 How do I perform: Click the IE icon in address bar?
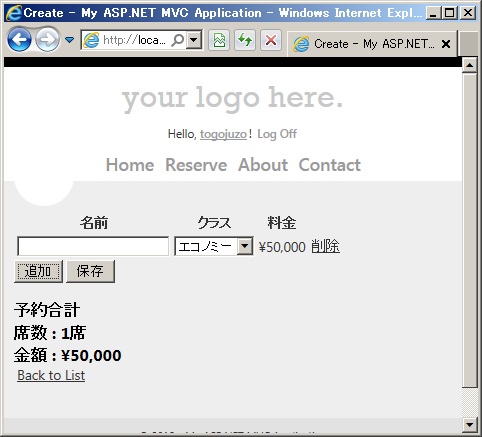(91, 40)
